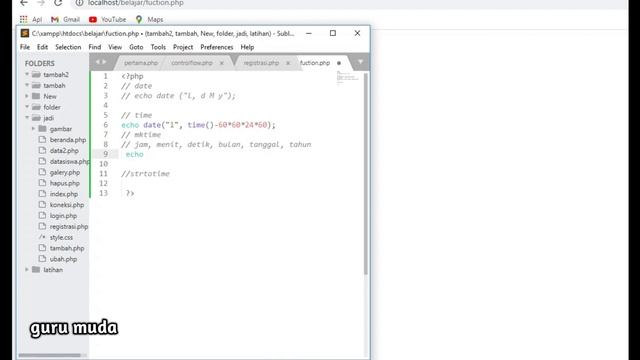Switch to the registrasi.php tab
The image size is (640, 360).
[x=261, y=63]
